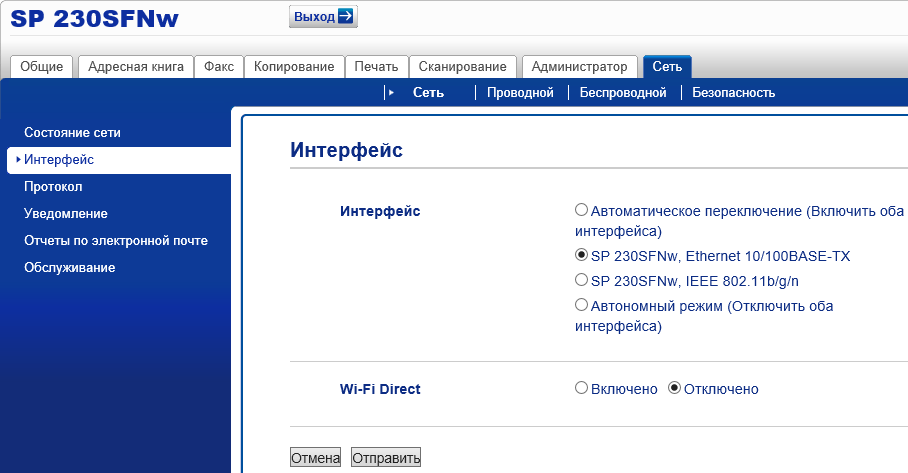Screen dimensions: 908x473
Task: Click the Отмена button
Action: tap(316, 457)
